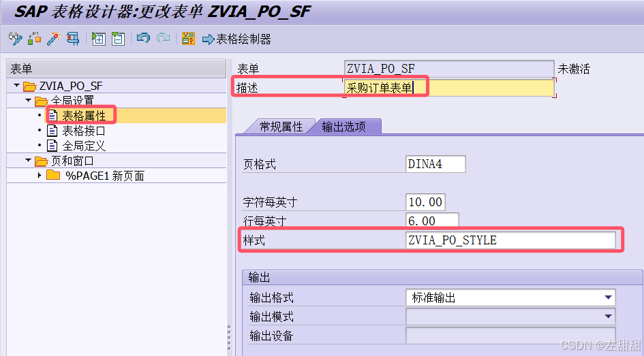Select the 页和窗口 tree folder
Viewport: 644px width, 356px height.
[x=72, y=161]
